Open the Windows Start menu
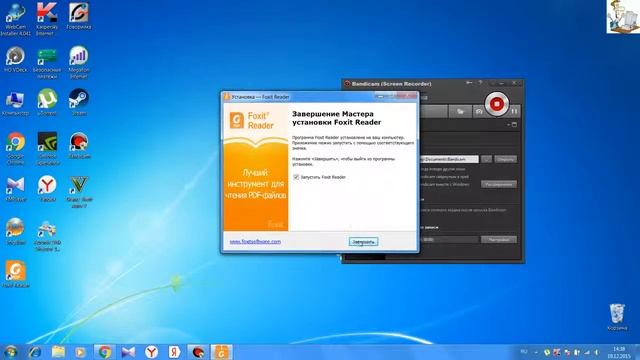Viewport: 640px width, 360px height. pyautogui.click(x=11, y=352)
